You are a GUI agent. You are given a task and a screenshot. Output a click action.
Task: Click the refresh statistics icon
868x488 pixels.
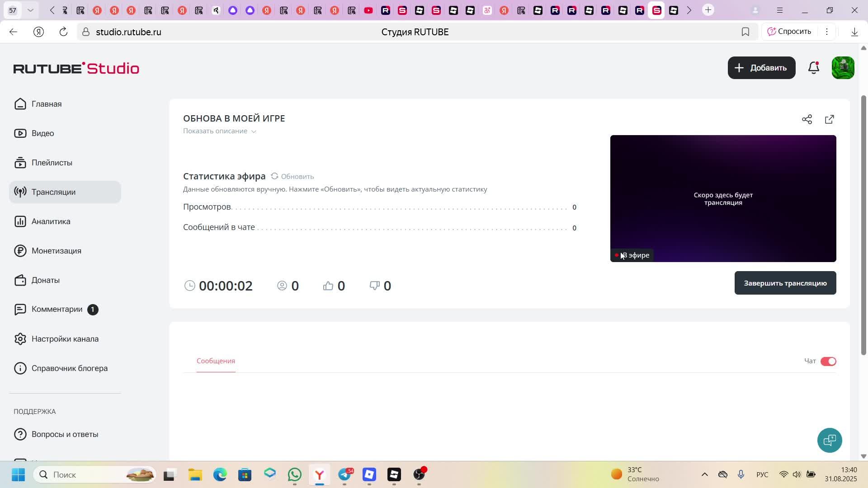click(x=274, y=176)
